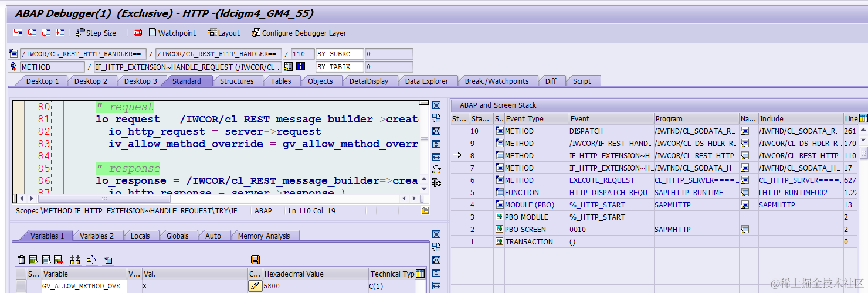Image resolution: width=868 pixels, height=293 pixels.
Task: Click the navigation icon in the PBO SCREEN row
Action: [x=744, y=230]
